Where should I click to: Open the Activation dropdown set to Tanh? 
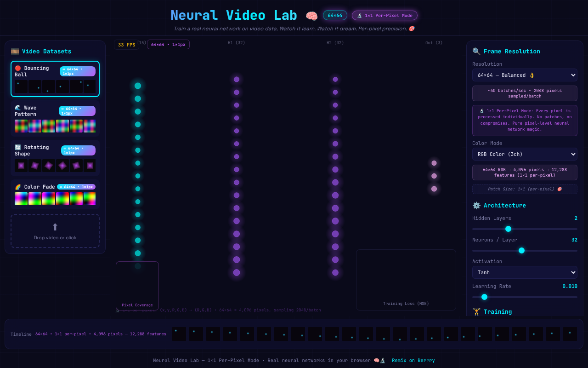[525, 272]
